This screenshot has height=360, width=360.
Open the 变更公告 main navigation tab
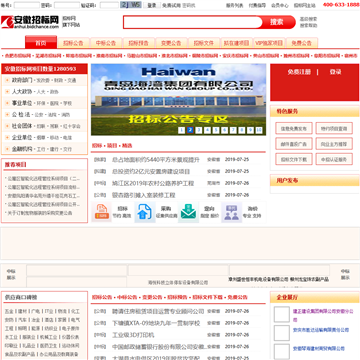tap(171, 43)
